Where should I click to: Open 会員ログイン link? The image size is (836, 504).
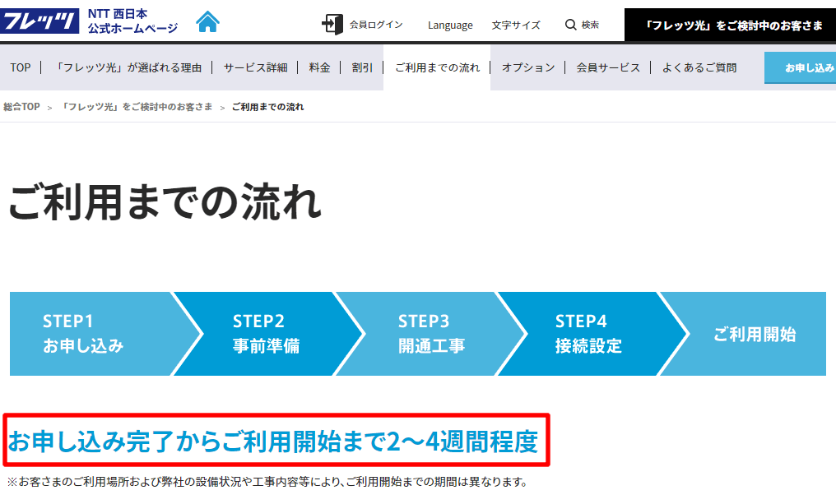(376, 25)
